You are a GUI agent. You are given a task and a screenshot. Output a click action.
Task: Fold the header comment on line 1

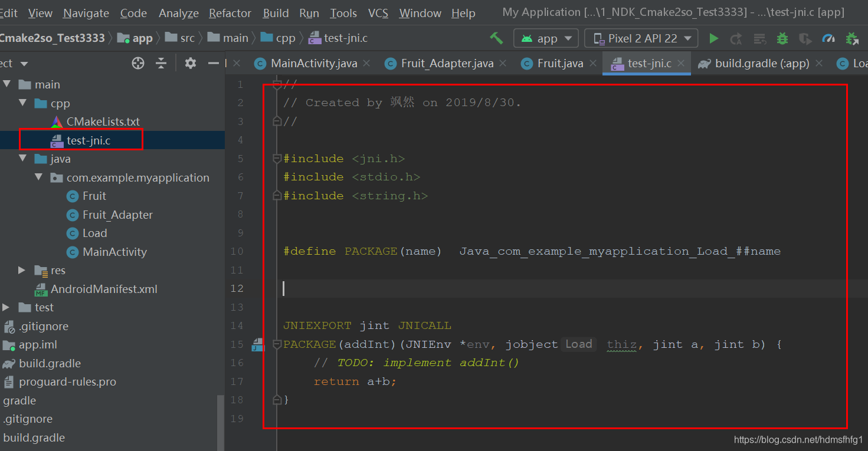pos(277,84)
